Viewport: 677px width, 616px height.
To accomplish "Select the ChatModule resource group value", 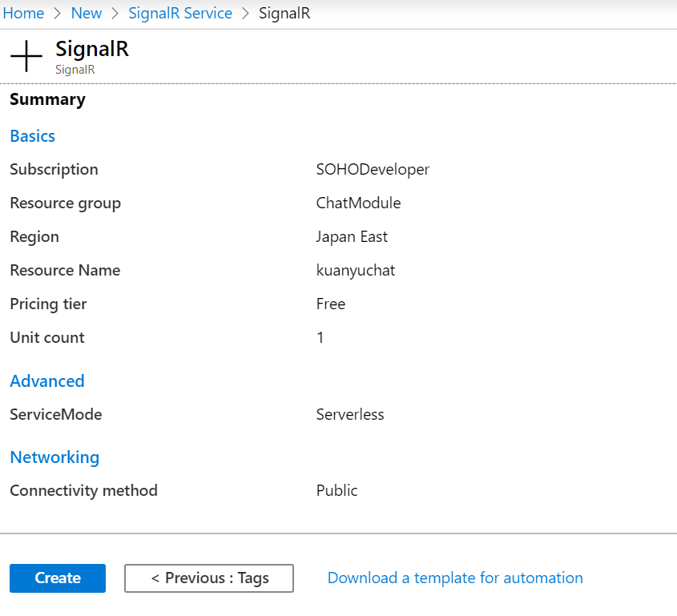I will [358, 203].
